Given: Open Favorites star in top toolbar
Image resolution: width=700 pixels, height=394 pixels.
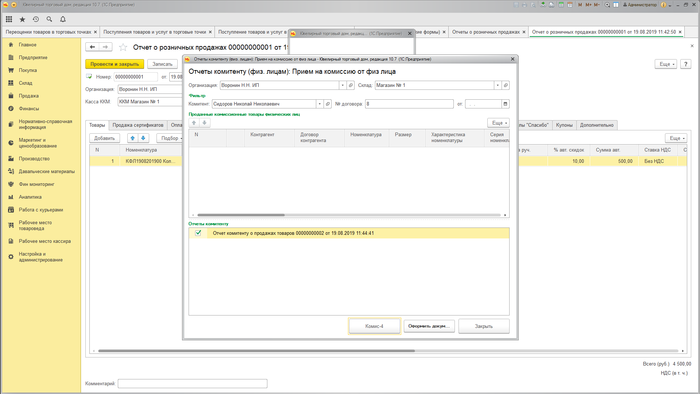Looking at the screenshot, I should tap(22, 19).
